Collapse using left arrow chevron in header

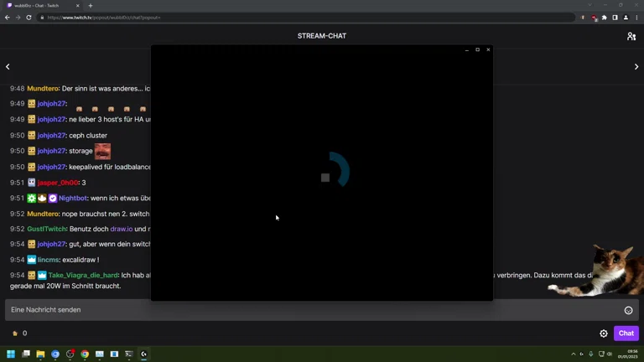tap(8, 67)
